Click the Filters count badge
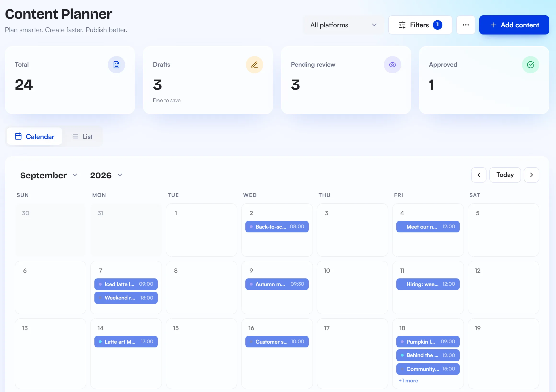 (x=437, y=25)
